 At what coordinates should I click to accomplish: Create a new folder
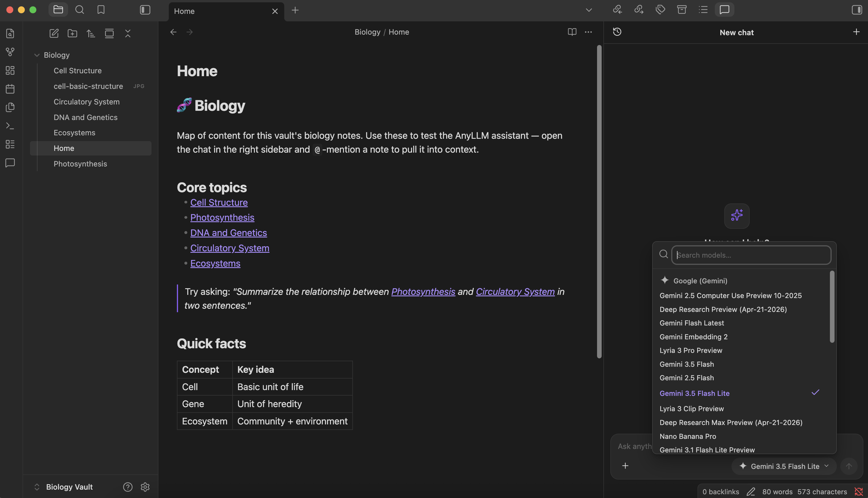[x=72, y=33]
